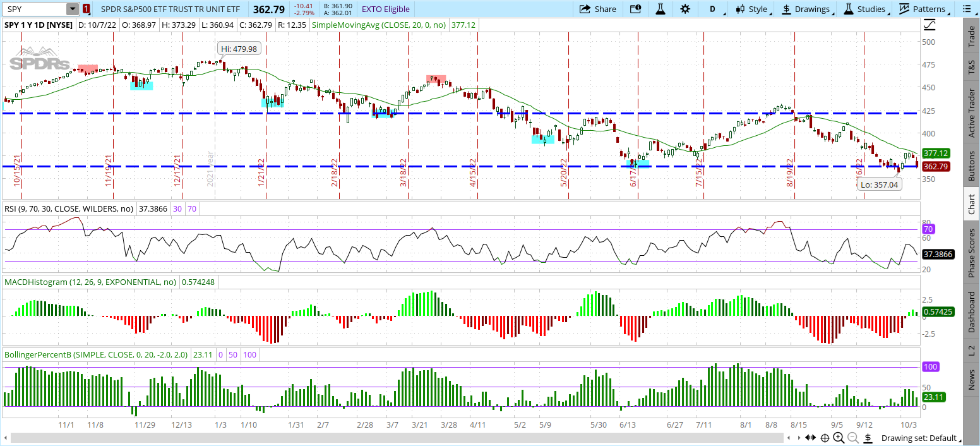Click the SPDR S&P500 ETF TRUST description
The width and height of the screenshot is (980, 446).
[x=170, y=9]
